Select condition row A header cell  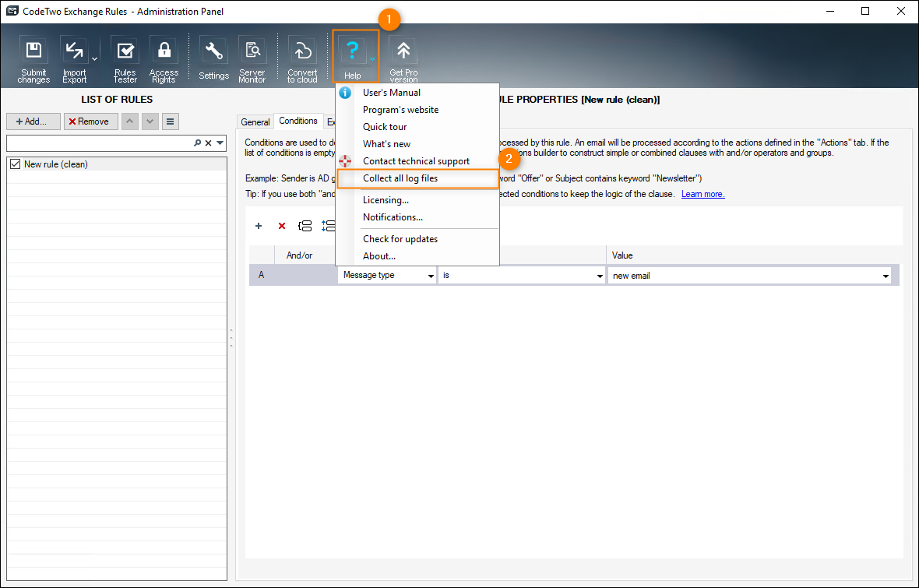point(262,275)
